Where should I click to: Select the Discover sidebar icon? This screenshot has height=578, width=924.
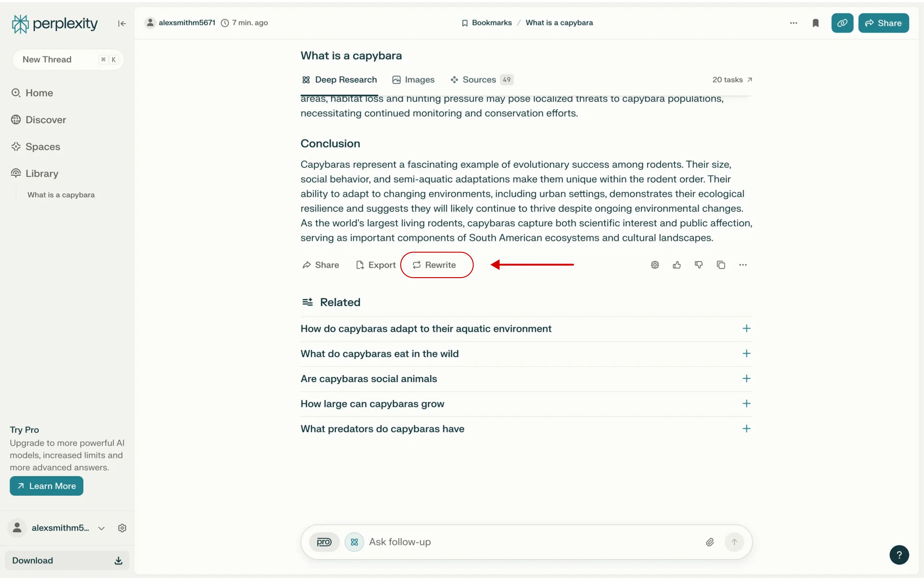coord(15,119)
